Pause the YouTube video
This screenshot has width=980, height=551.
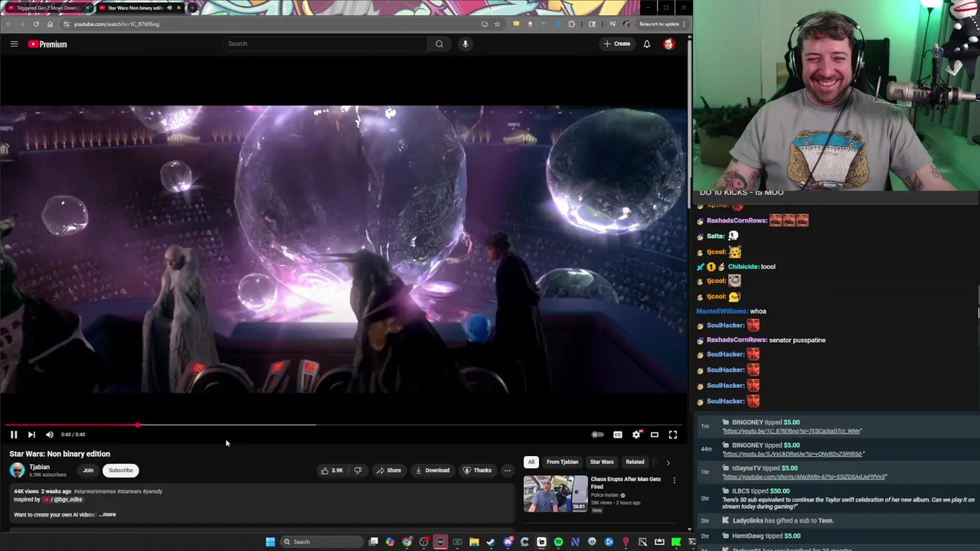coord(14,435)
